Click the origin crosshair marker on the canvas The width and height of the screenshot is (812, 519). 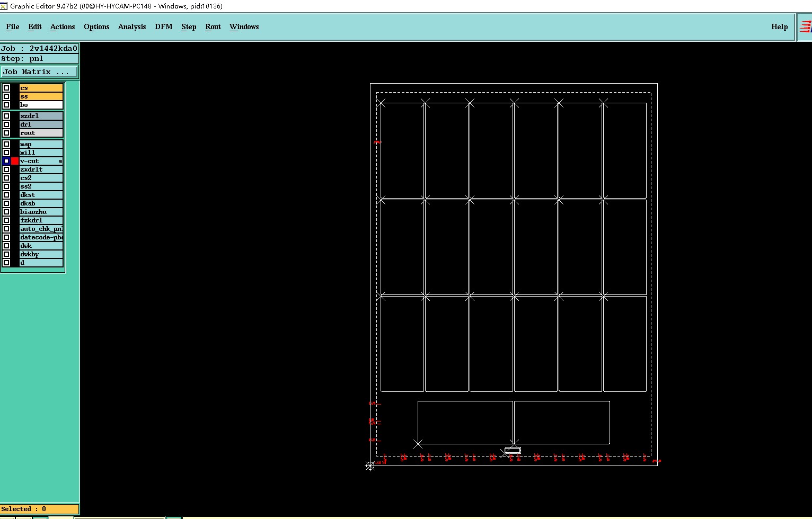[370, 466]
